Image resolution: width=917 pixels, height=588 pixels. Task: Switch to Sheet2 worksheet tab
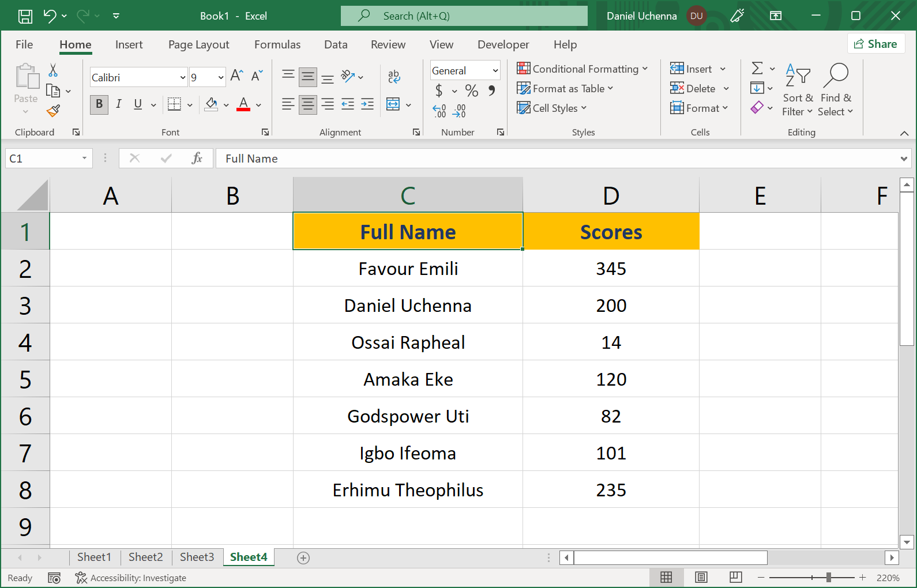click(145, 557)
